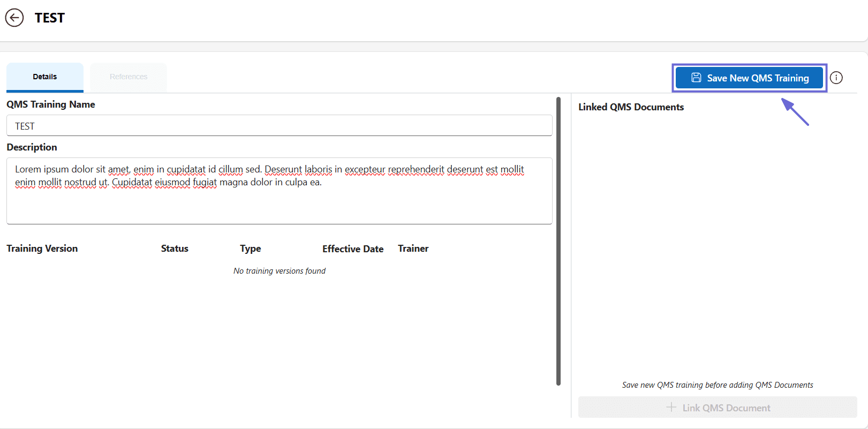The height and width of the screenshot is (429, 868).
Task: Open the References tab
Action: pos(129,77)
